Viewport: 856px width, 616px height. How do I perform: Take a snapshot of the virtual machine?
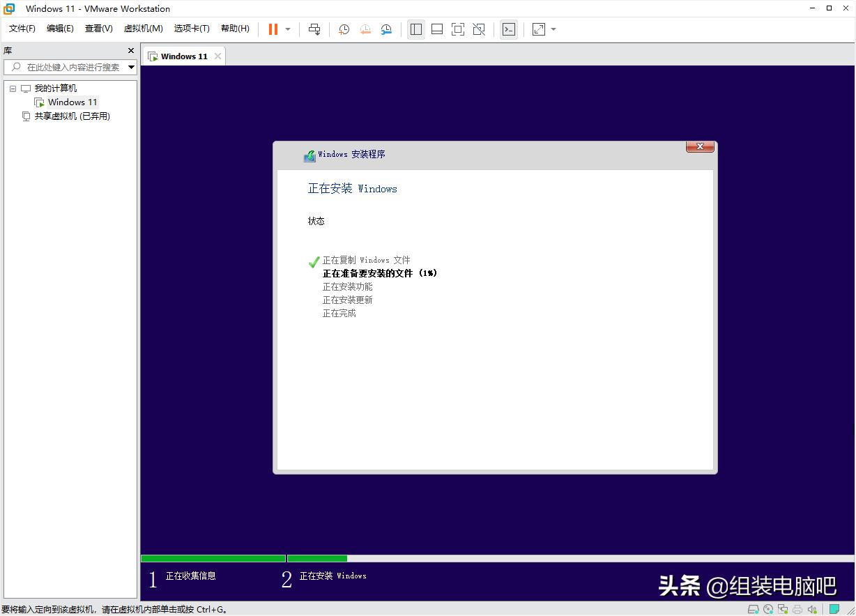[343, 29]
